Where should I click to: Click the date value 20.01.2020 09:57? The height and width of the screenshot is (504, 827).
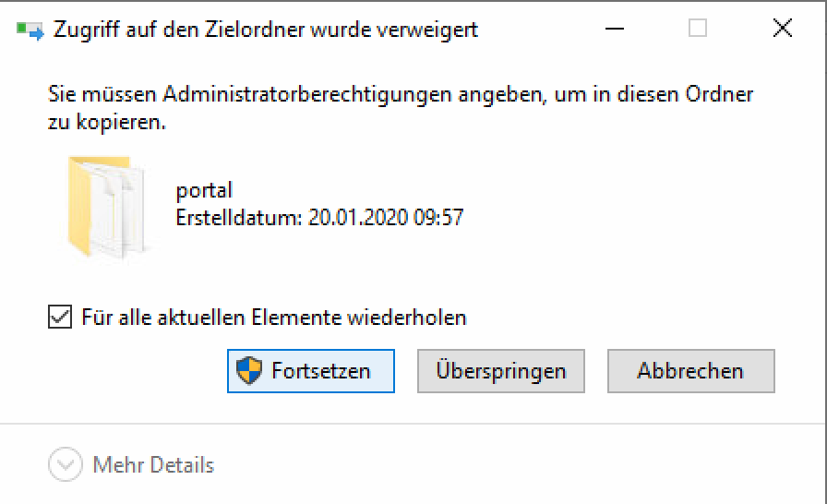pos(387,218)
